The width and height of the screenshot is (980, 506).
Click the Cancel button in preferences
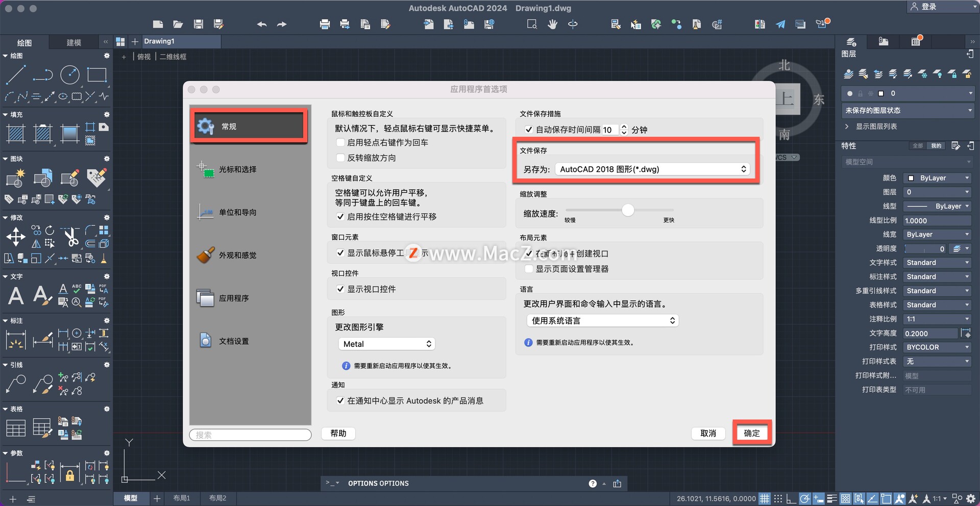click(708, 433)
